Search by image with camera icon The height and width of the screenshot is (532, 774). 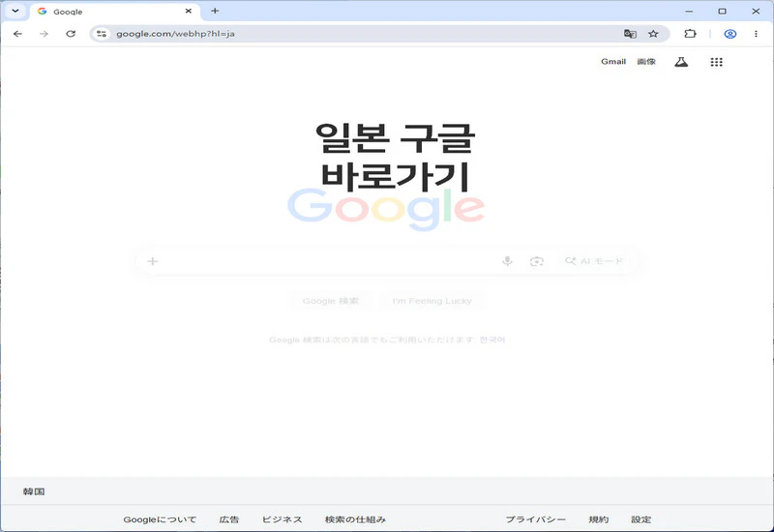(x=537, y=261)
